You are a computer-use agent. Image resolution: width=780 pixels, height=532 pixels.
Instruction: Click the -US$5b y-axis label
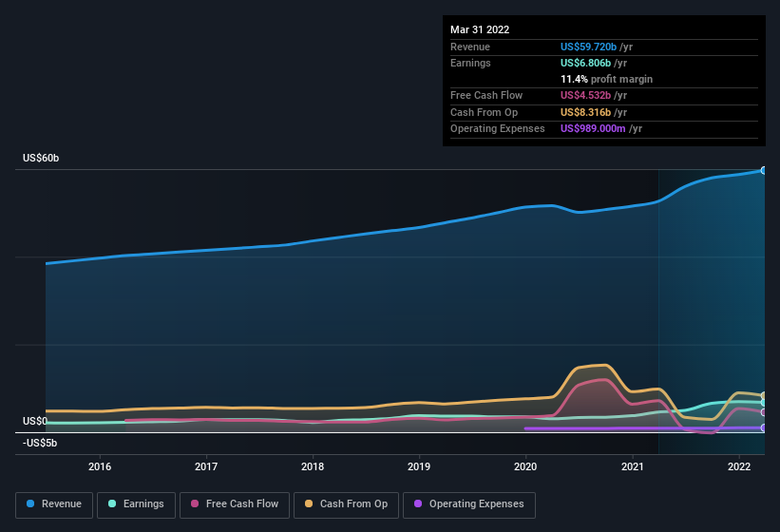point(40,443)
